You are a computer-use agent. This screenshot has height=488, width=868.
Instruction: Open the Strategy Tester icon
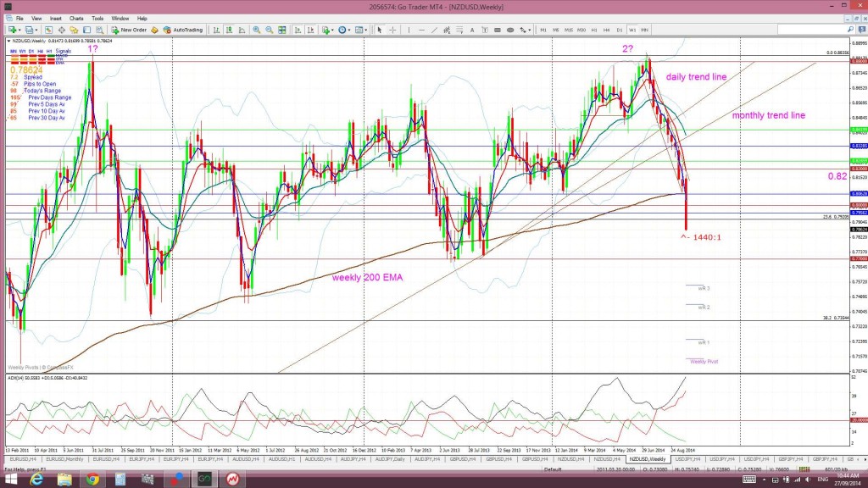[x=100, y=30]
